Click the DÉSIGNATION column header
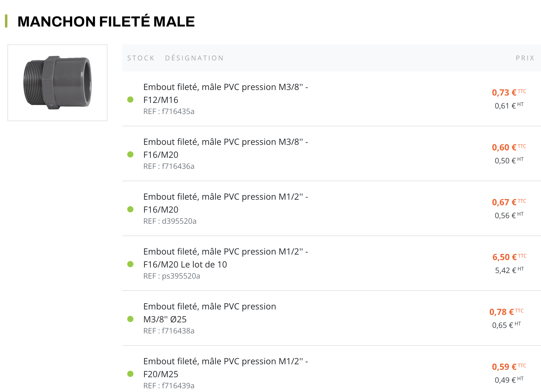541x392 pixels. coord(194,58)
